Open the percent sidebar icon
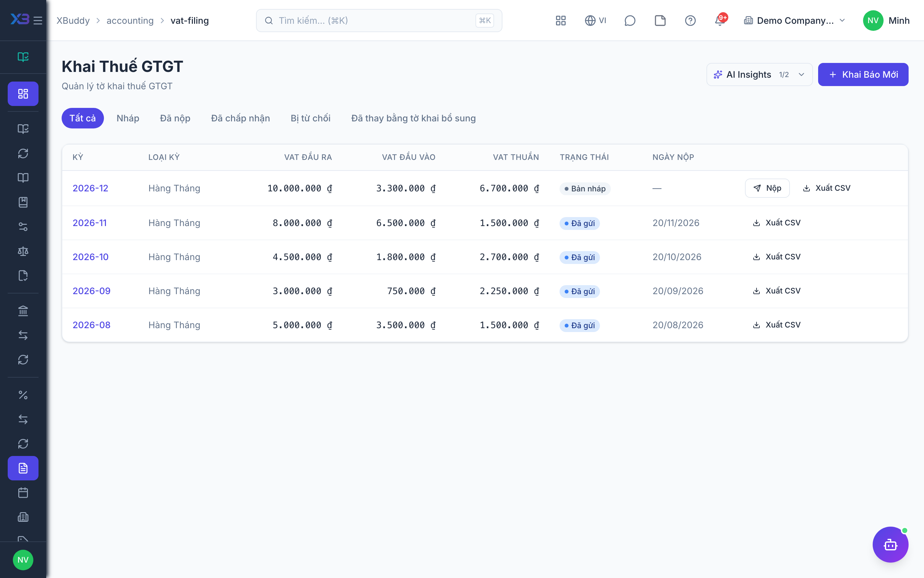Viewport: 924px width, 578px height. pyautogui.click(x=23, y=395)
